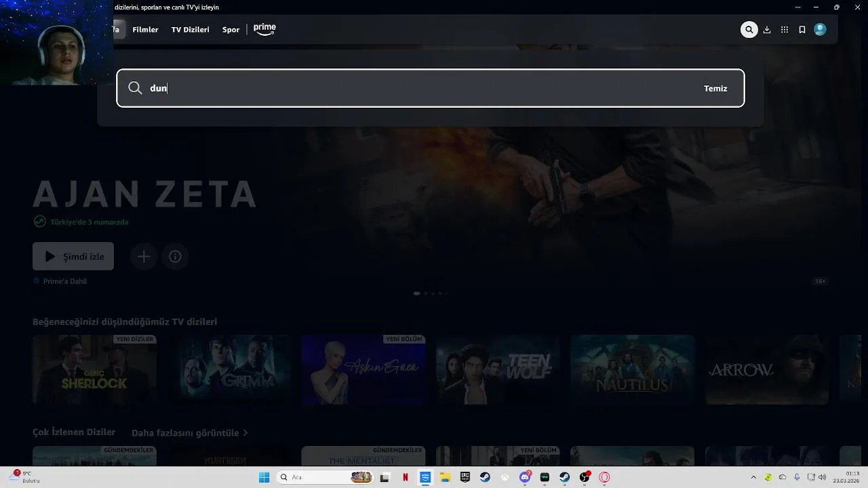868x488 pixels.
Task: Open the Aşkın Gücü thumbnail
Action: click(x=363, y=369)
